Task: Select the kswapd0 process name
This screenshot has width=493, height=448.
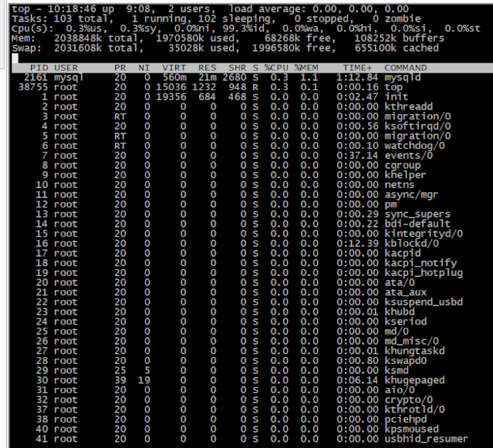Action: pyautogui.click(x=405, y=360)
